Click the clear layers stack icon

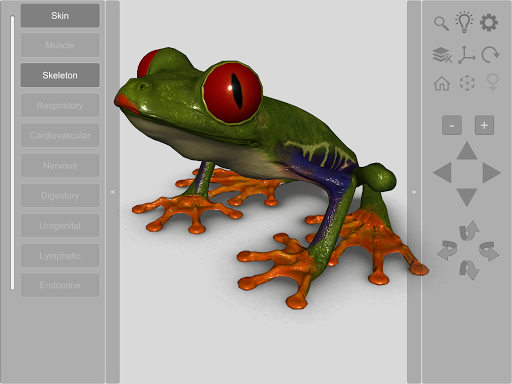click(x=442, y=55)
